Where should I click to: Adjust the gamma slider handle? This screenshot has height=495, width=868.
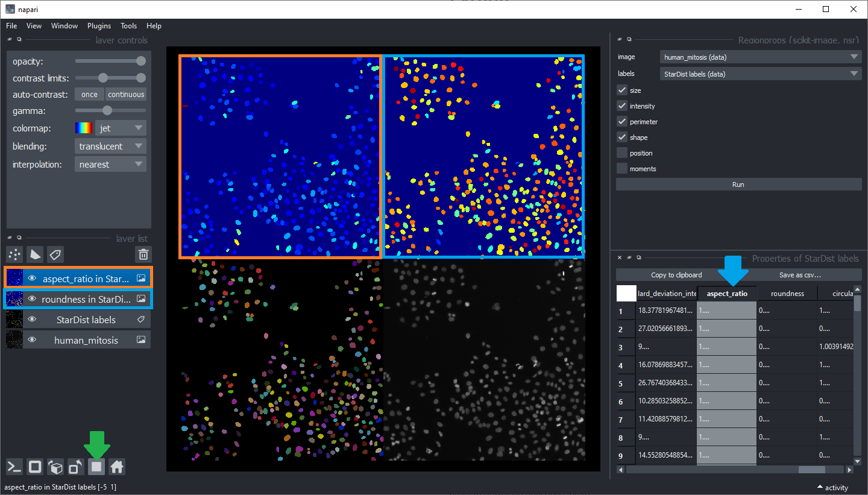coord(107,110)
